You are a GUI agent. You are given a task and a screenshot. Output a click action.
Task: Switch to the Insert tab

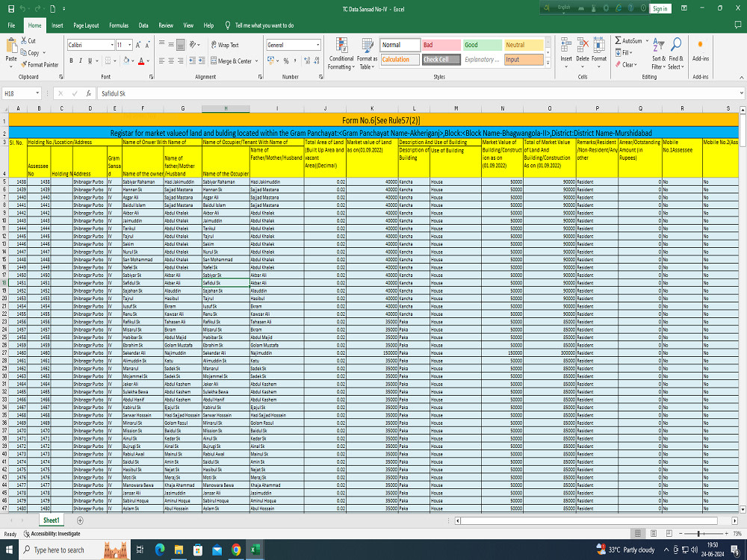coord(58,25)
